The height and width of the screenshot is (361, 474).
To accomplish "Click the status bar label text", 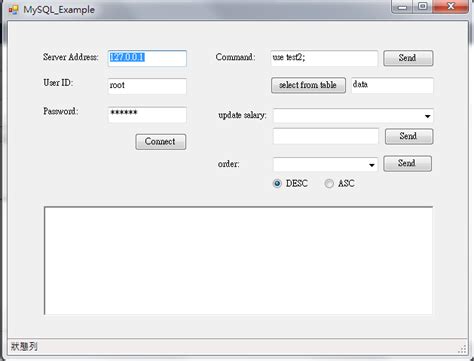I will pyautogui.click(x=24, y=347).
